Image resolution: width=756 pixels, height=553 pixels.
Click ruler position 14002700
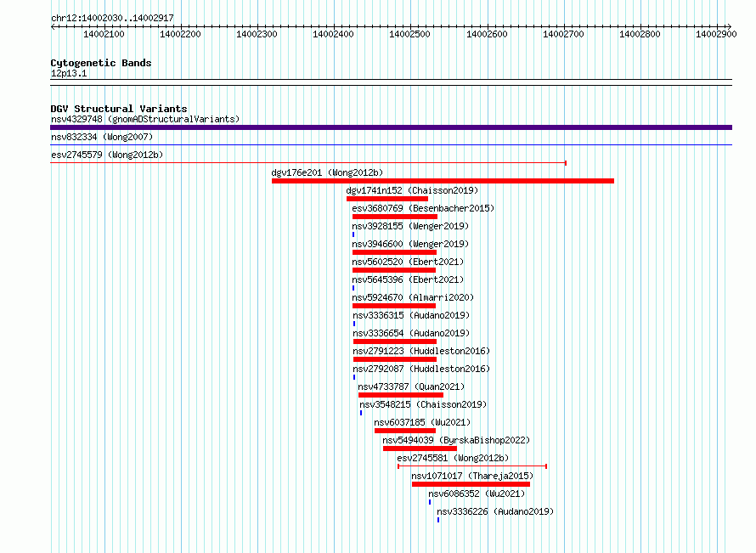click(x=564, y=34)
